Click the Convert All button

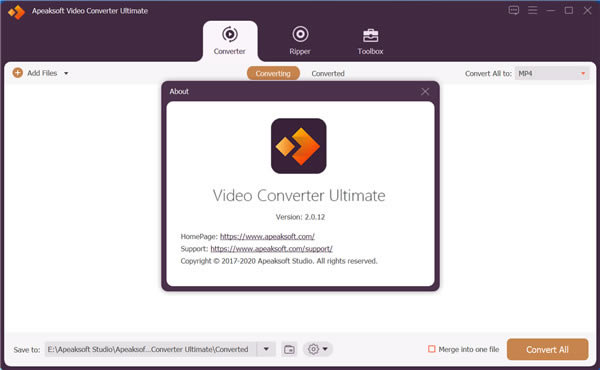[x=547, y=349]
